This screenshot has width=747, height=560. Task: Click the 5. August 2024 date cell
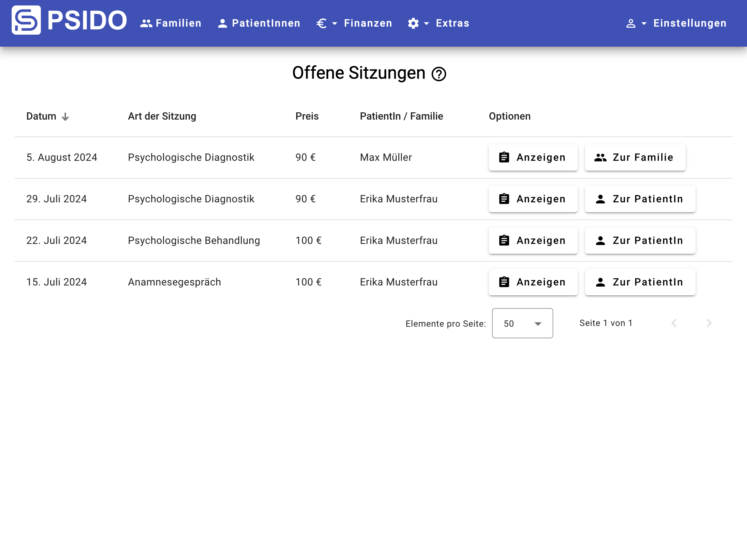[x=62, y=157]
